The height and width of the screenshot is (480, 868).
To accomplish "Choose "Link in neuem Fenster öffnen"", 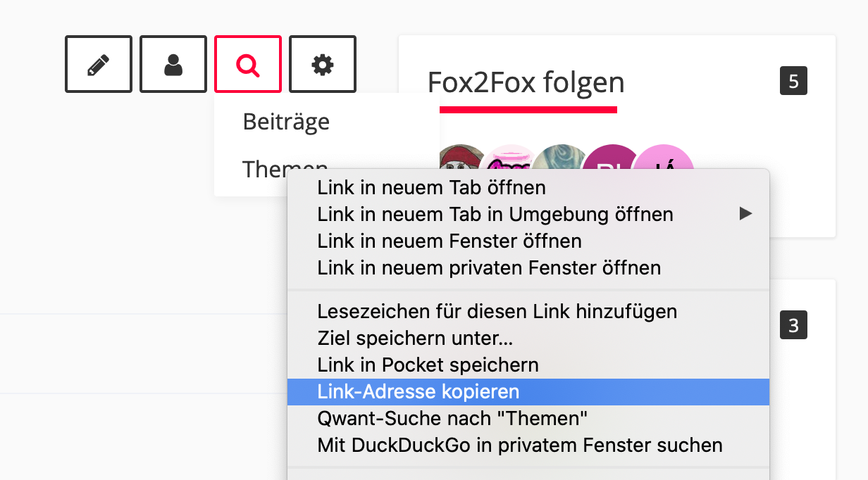I will pyautogui.click(x=449, y=241).
